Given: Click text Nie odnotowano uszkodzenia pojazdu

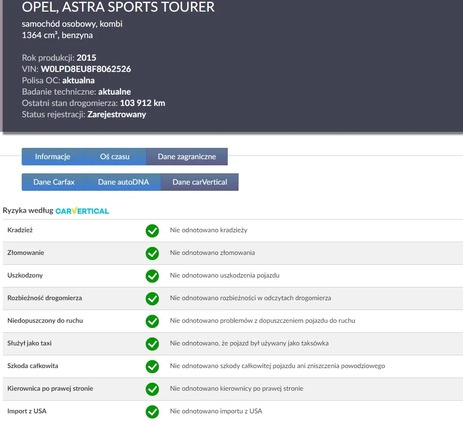Looking at the screenshot, I should 225,275.
